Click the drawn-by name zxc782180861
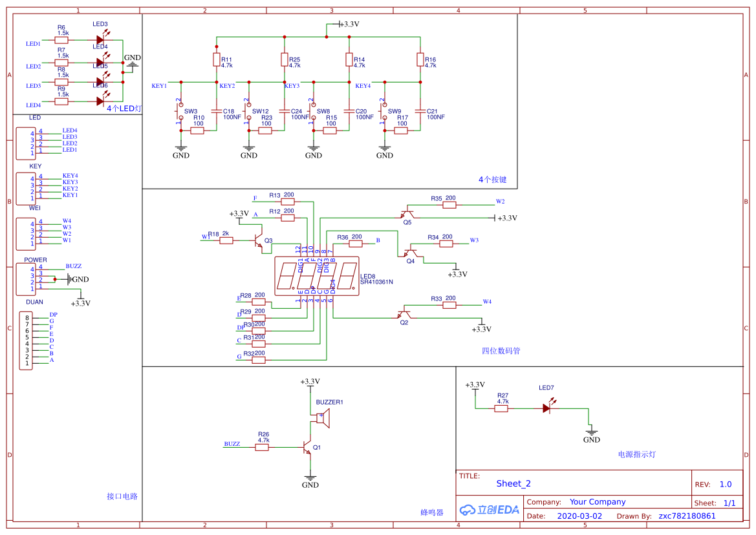The image size is (756, 535). [687, 516]
